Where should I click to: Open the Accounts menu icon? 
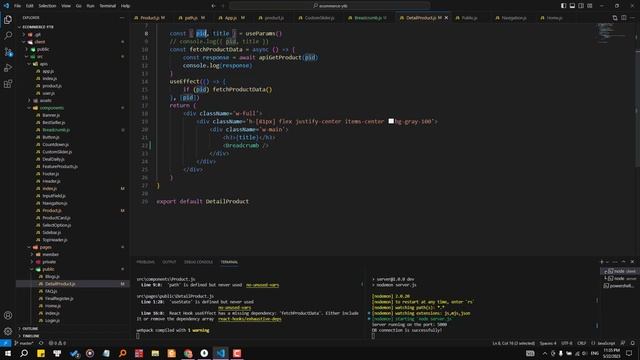click(x=8, y=316)
